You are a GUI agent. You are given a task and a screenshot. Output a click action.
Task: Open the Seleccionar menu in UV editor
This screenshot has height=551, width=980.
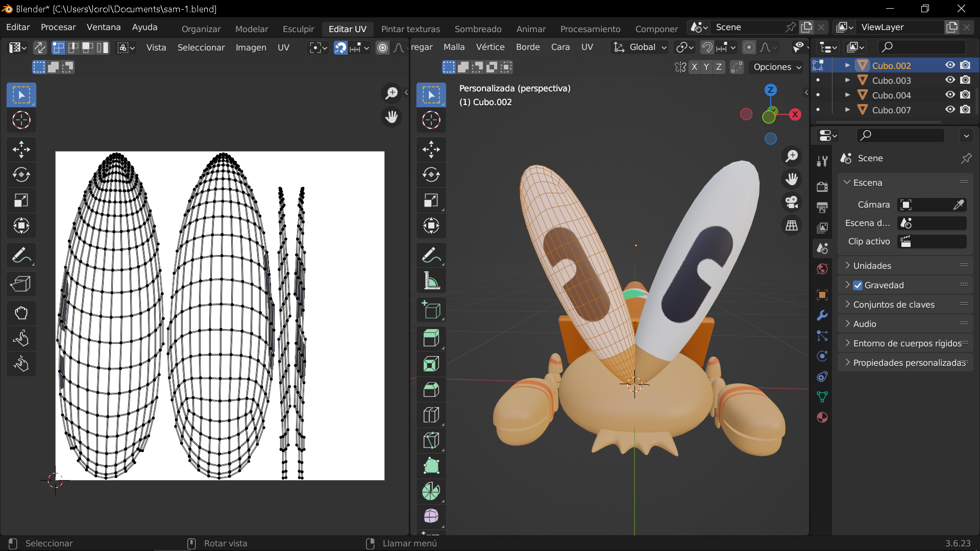click(201, 47)
